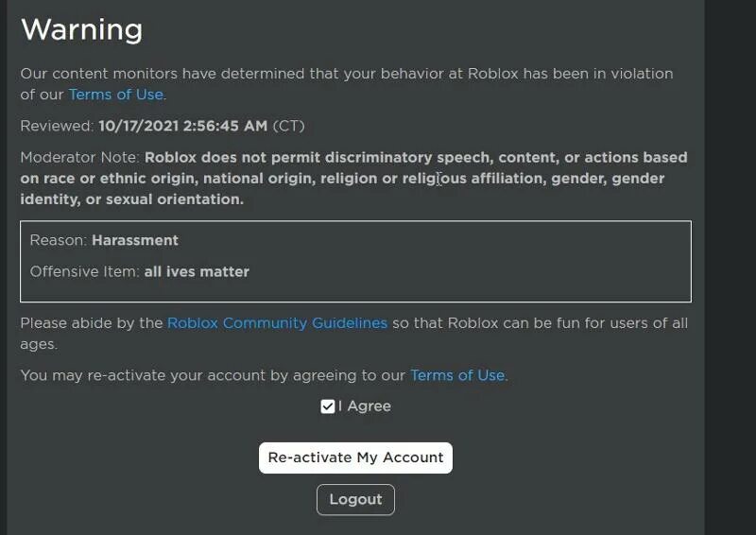Image resolution: width=756 pixels, height=535 pixels.
Task: Click the Logout button
Action: tap(355, 499)
